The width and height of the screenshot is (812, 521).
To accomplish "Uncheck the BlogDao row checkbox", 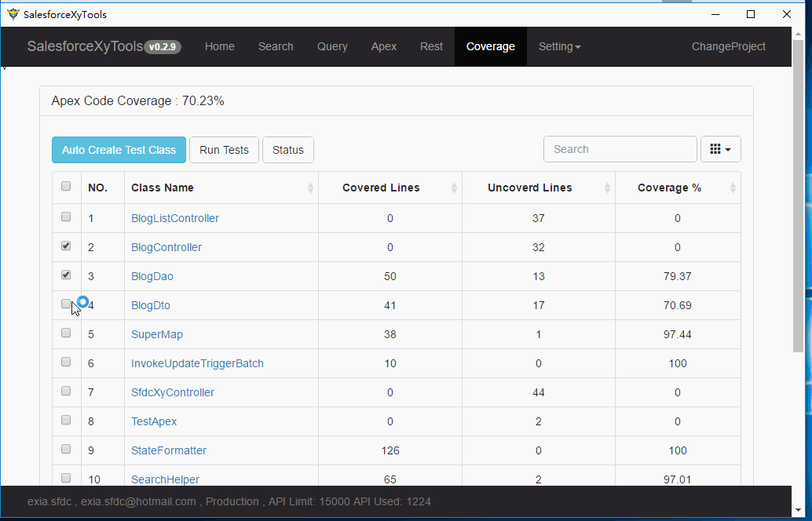I will pyautogui.click(x=66, y=275).
